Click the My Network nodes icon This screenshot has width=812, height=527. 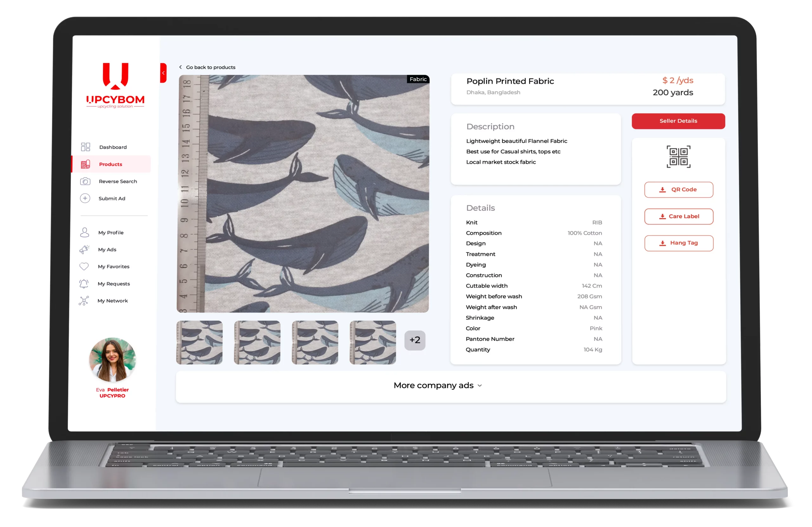[84, 301]
